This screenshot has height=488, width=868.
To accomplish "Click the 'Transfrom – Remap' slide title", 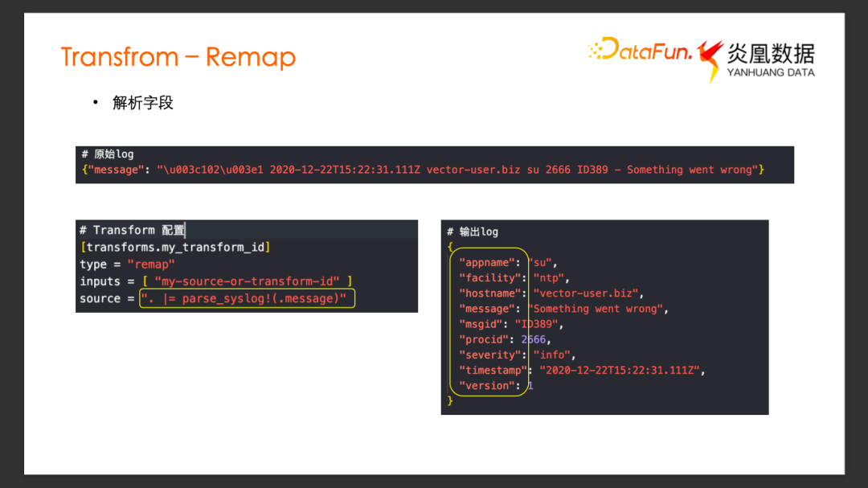I will 178,57.
